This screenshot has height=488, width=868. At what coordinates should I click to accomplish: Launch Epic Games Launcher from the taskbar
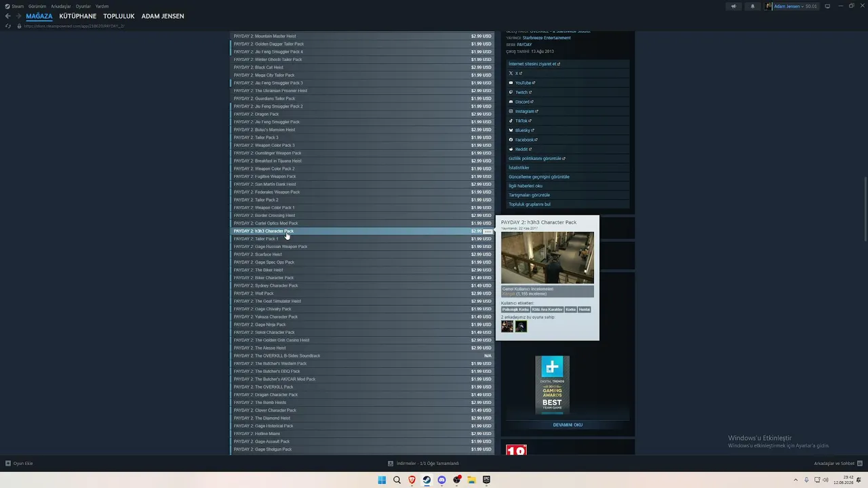coord(486,480)
